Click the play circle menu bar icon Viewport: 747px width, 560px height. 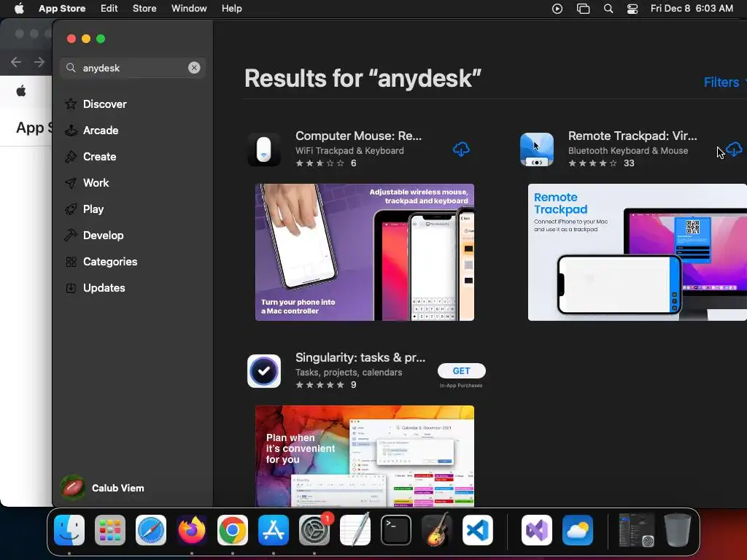click(557, 9)
